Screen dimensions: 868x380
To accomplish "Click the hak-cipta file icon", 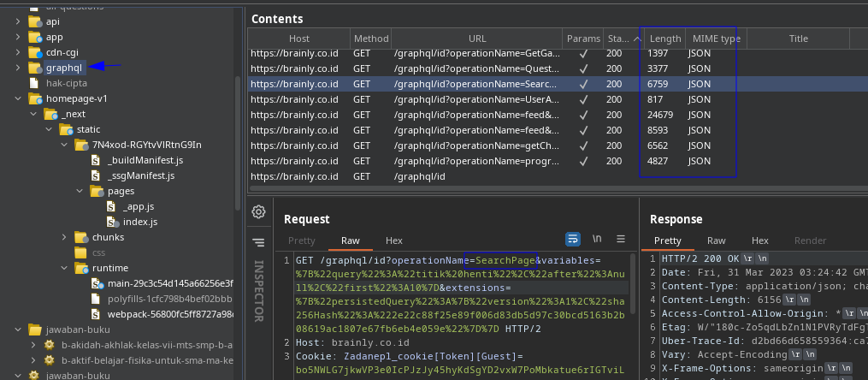I will 34,83.
